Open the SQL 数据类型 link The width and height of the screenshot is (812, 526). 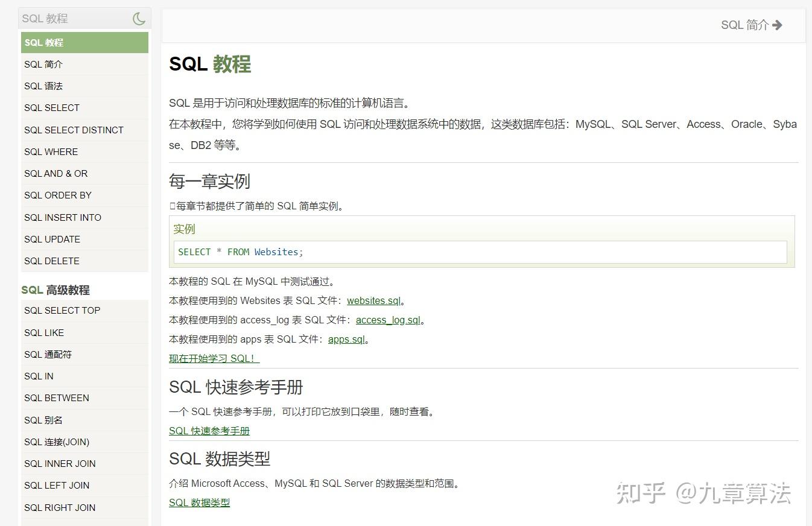200,502
